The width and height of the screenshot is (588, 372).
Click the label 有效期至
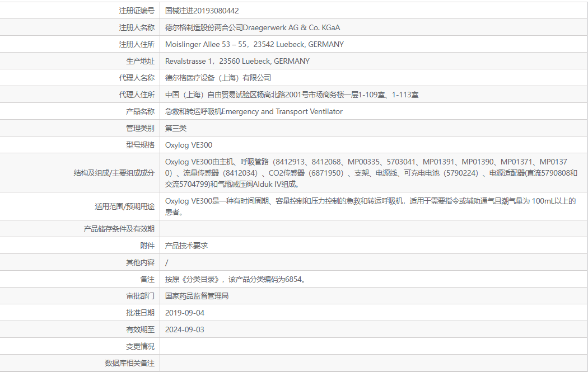pos(140,330)
